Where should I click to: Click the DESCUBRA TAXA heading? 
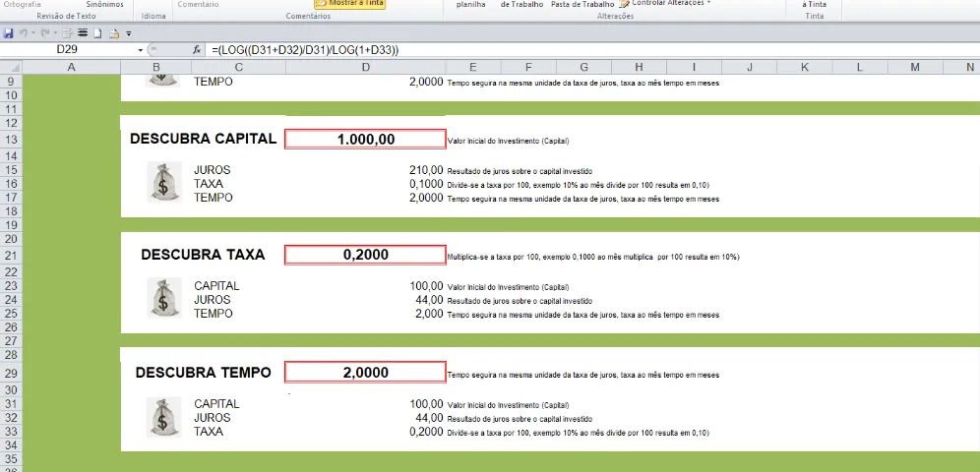203,255
